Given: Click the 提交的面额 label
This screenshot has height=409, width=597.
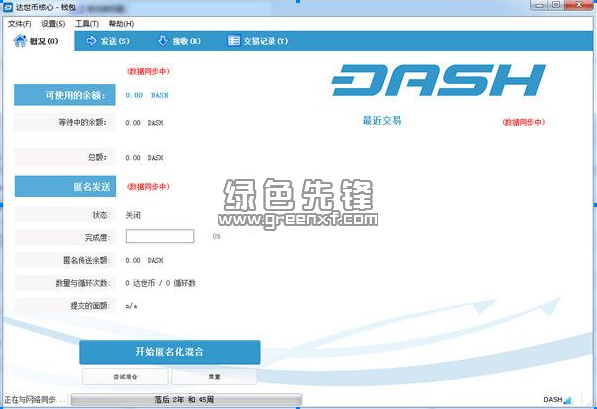Looking at the screenshot, I should (65, 306).
